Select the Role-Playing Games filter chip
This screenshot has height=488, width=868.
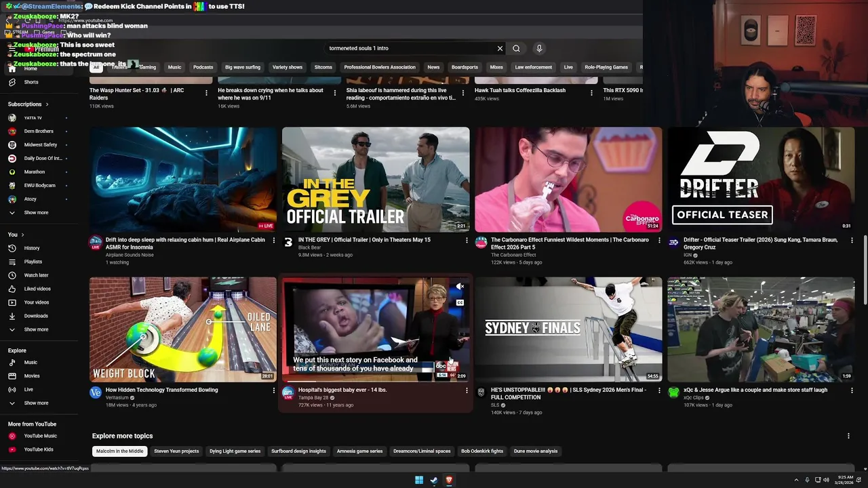(x=606, y=67)
